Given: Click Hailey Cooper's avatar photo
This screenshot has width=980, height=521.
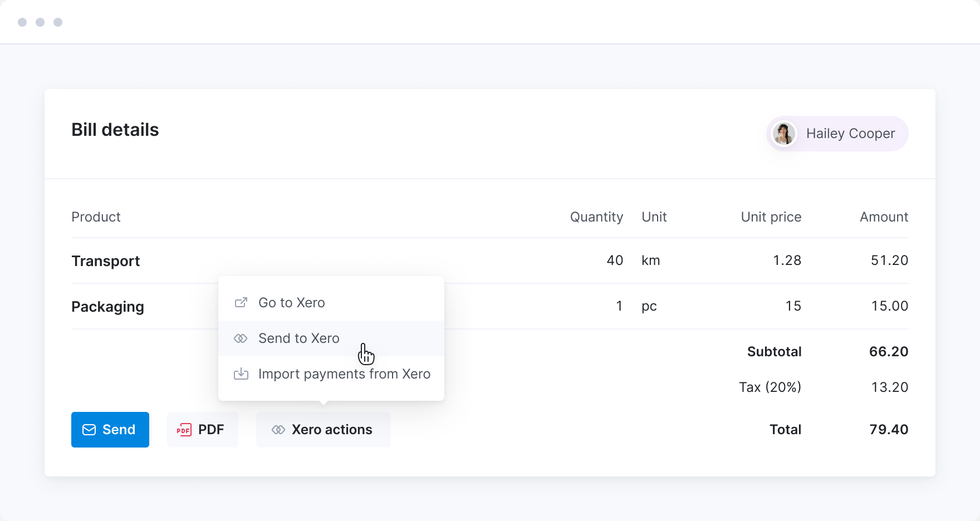Looking at the screenshot, I should 784,134.
